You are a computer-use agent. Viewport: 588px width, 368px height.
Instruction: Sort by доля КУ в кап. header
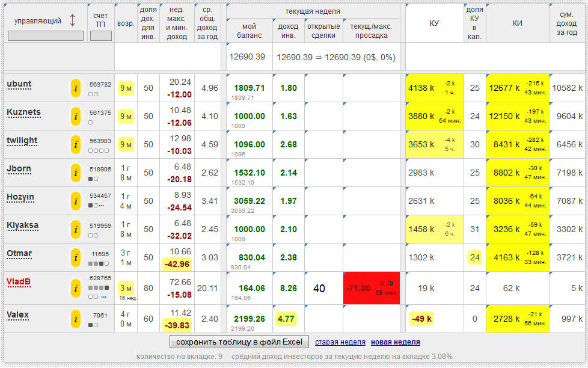(x=474, y=23)
